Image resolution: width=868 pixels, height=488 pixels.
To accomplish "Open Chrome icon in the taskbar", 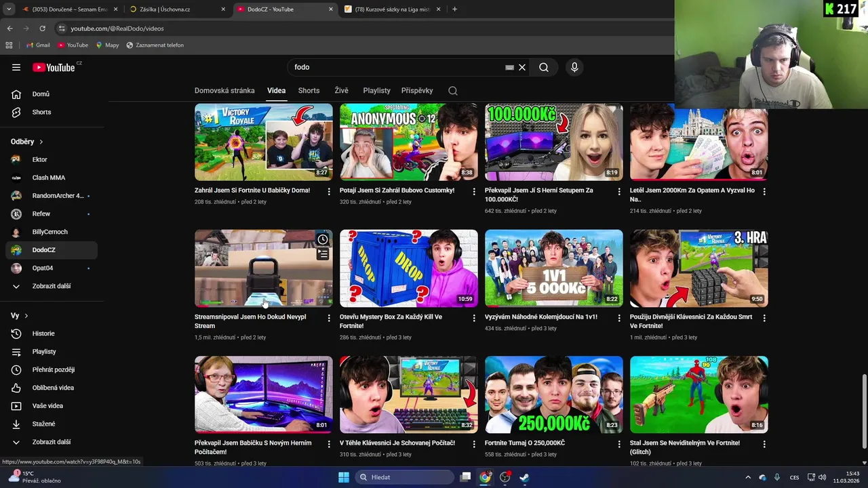I will 485,477.
